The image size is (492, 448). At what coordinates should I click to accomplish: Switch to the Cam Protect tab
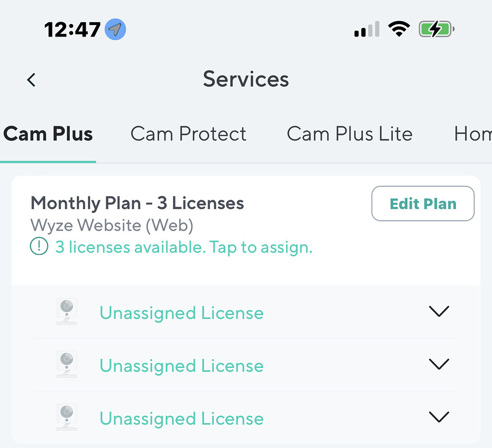[188, 134]
